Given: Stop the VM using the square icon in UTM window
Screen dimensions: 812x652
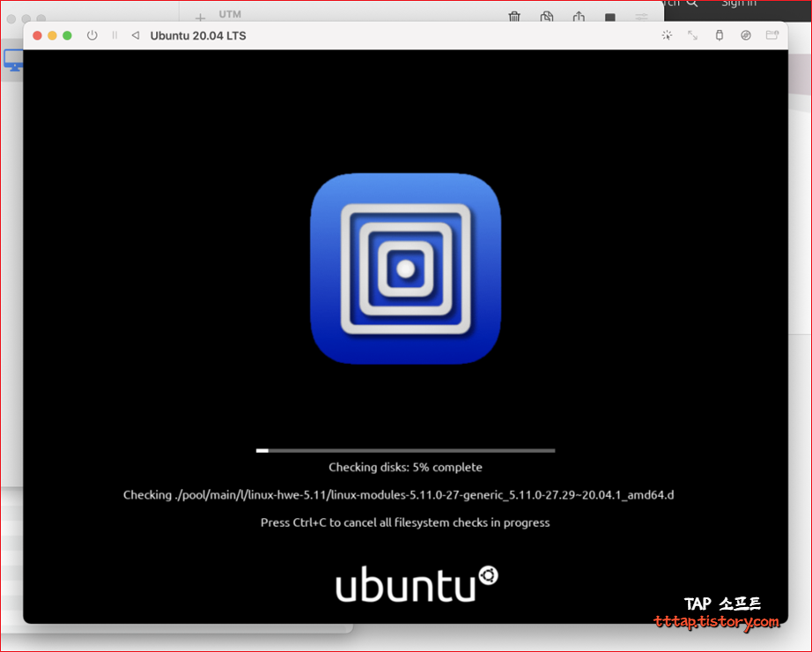Looking at the screenshot, I should (x=610, y=18).
